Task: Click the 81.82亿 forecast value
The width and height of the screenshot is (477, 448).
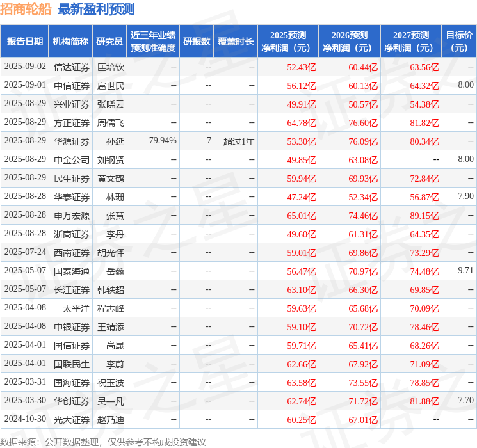Action: [424, 123]
